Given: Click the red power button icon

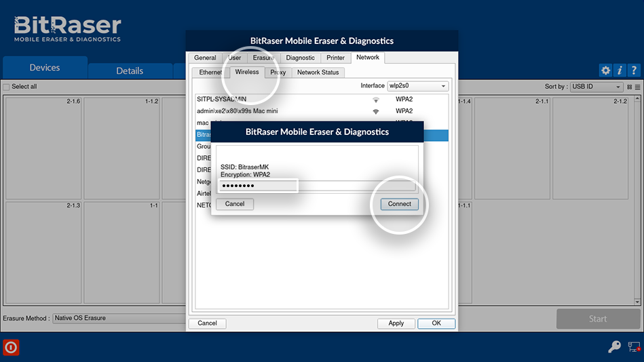Looking at the screenshot, I should pyautogui.click(x=11, y=347).
